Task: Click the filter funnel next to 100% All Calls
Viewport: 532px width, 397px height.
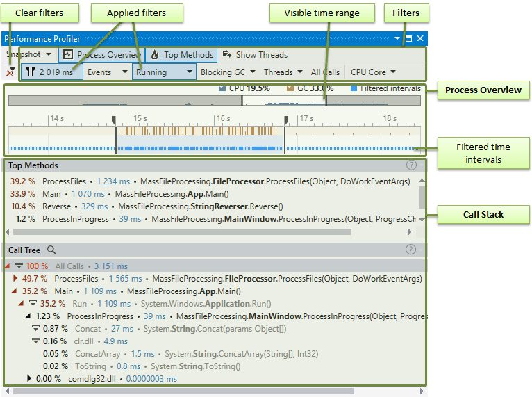Action: click(x=19, y=266)
